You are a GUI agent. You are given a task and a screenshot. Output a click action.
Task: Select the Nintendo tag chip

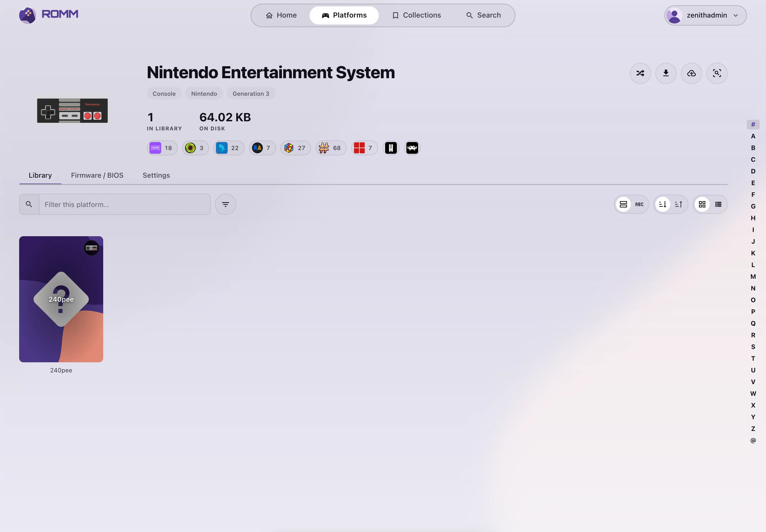pyautogui.click(x=204, y=94)
